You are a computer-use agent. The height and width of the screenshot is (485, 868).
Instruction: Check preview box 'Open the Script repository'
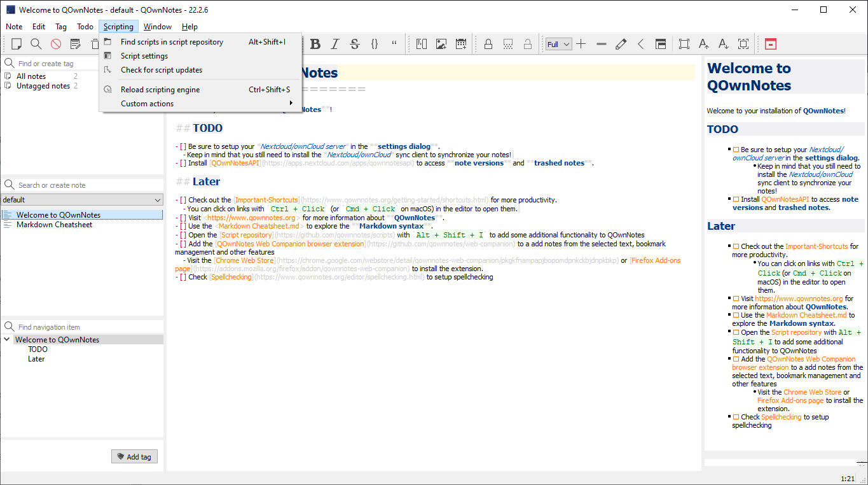[x=736, y=332]
